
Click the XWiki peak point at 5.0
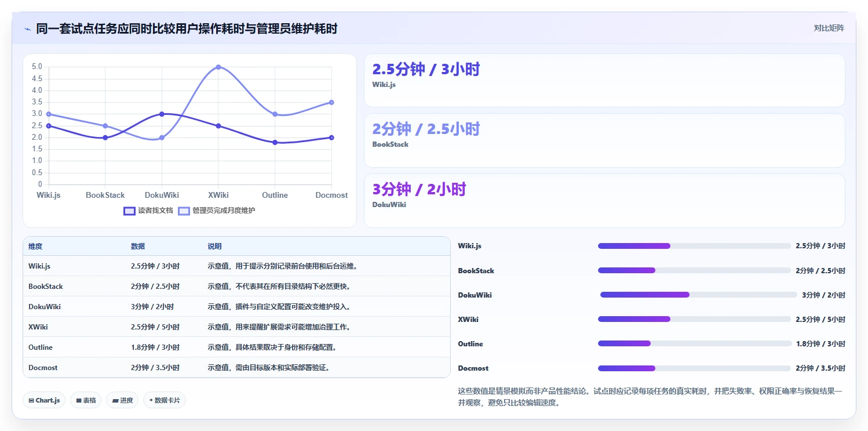click(218, 67)
